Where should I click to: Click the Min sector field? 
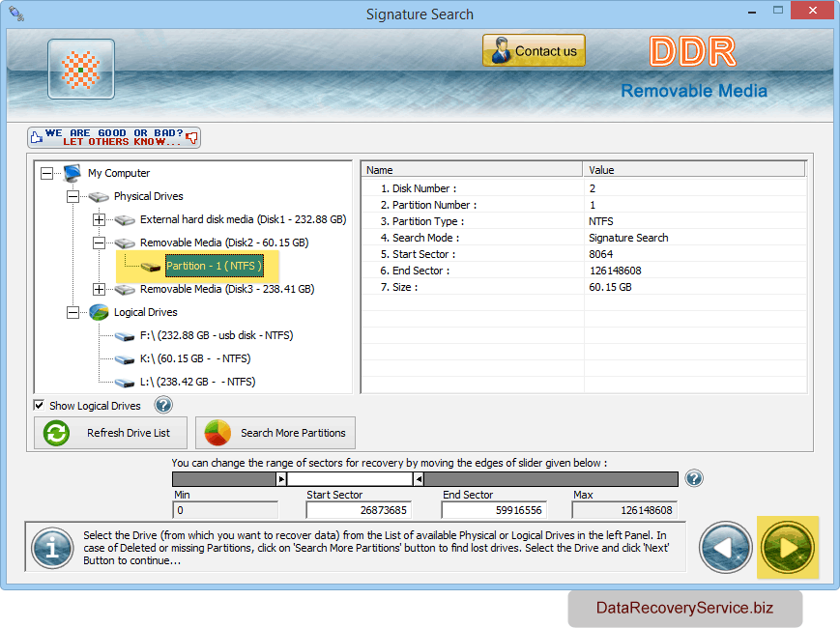pyautogui.click(x=225, y=510)
